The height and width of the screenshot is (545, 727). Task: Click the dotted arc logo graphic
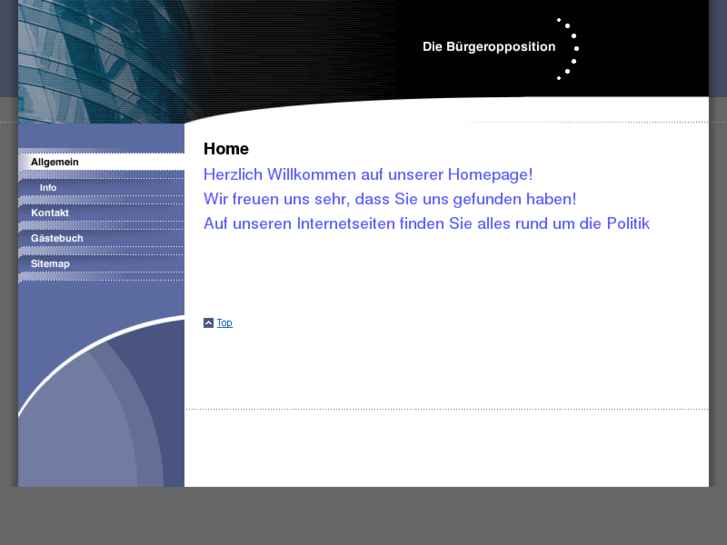568,49
